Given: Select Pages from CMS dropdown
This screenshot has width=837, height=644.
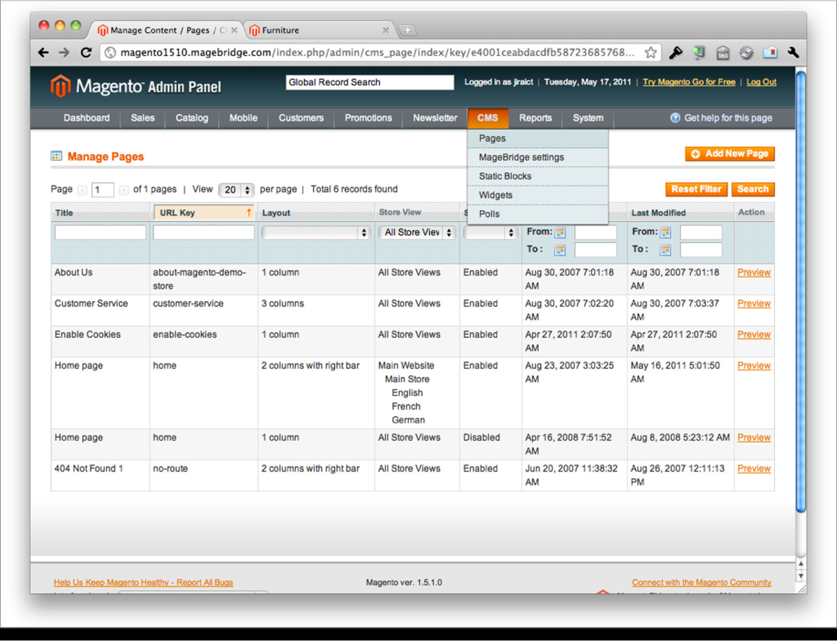Looking at the screenshot, I should tap(538, 139).
